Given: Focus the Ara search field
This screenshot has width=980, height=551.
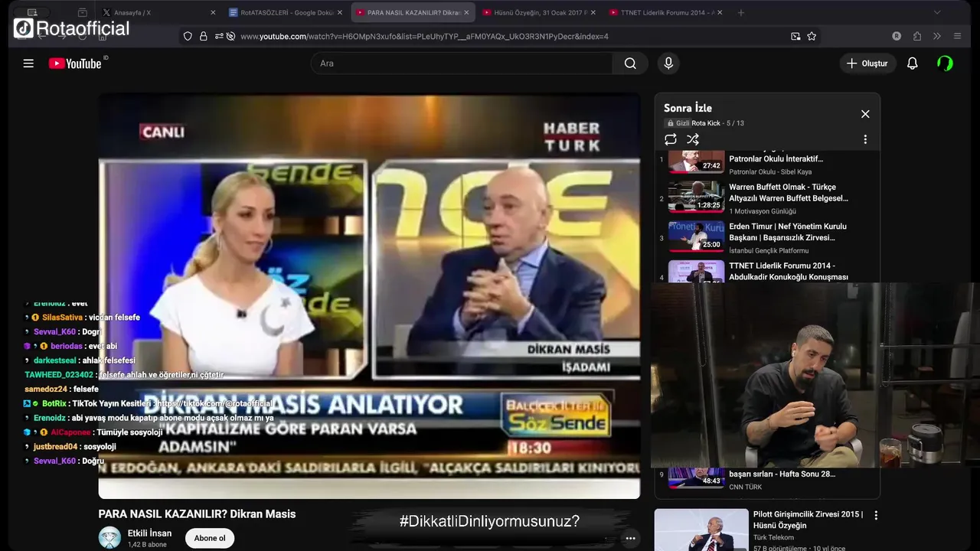Looking at the screenshot, I should tap(462, 64).
